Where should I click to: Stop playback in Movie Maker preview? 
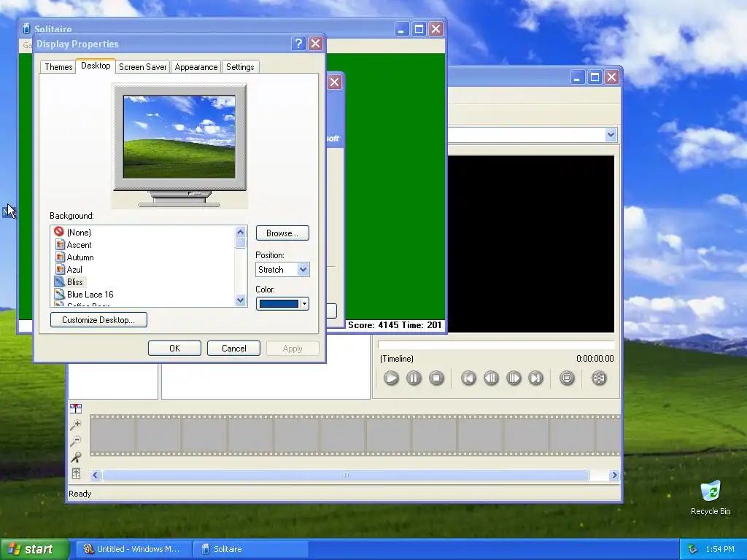click(x=436, y=378)
